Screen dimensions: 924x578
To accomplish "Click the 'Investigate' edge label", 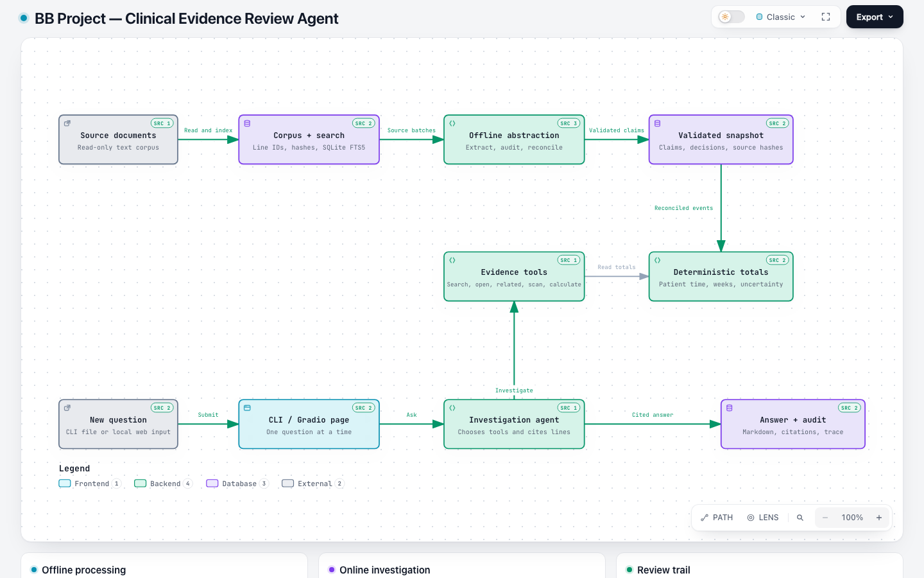I will (x=514, y=390).
